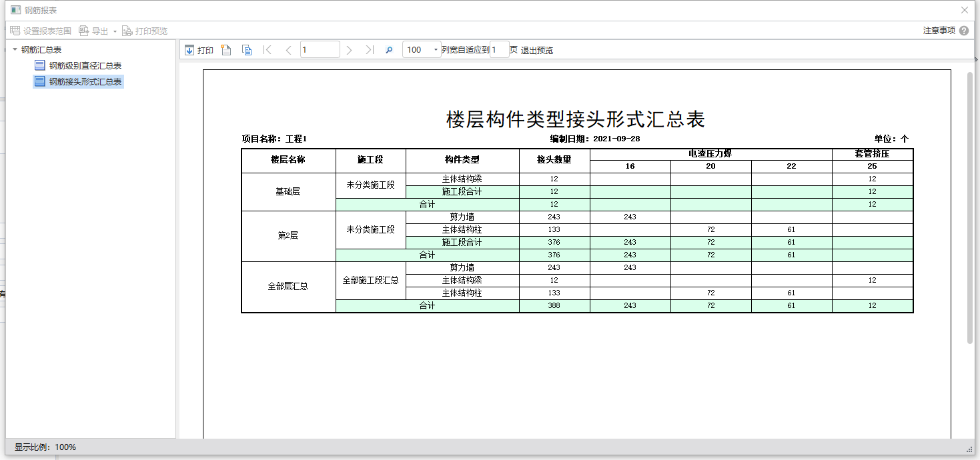Screen dimensions: 980x460
Task: Select 钢筋接头形式汇总表 report
Action: [x=78, y=81]
